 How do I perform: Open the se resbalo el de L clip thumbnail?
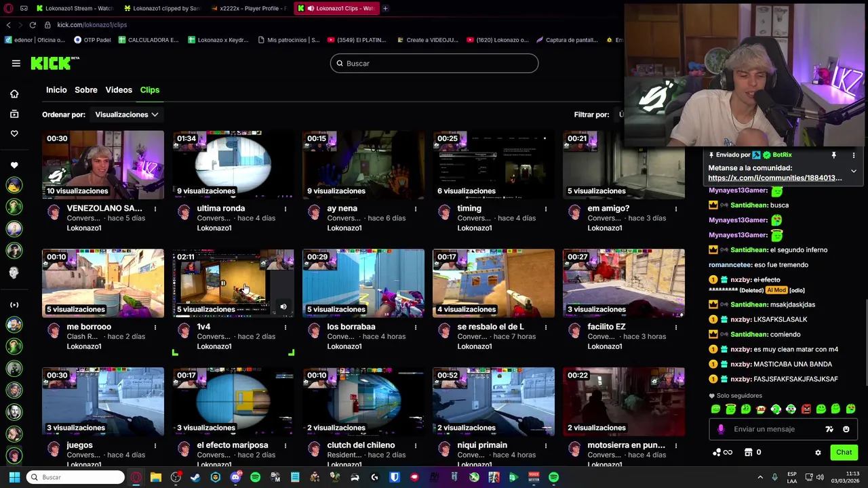(494, 283)
